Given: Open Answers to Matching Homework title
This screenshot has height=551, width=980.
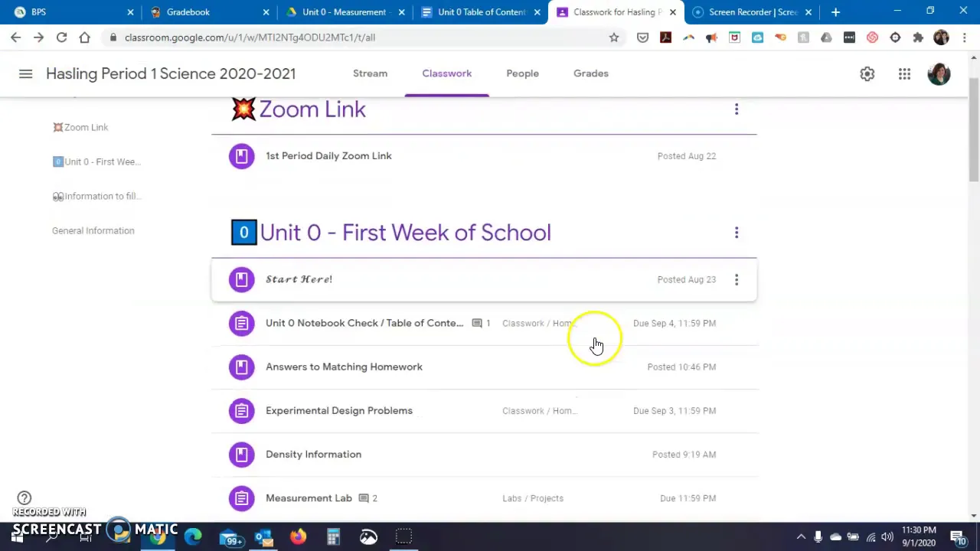Looking at the screenshot, I should [x=344, y=367].
